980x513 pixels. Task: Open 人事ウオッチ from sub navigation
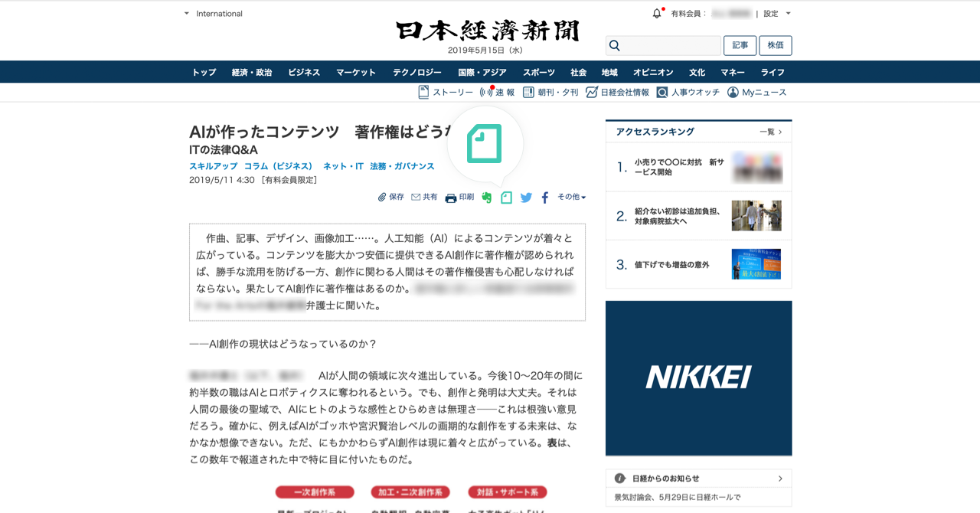coord(688,92)
